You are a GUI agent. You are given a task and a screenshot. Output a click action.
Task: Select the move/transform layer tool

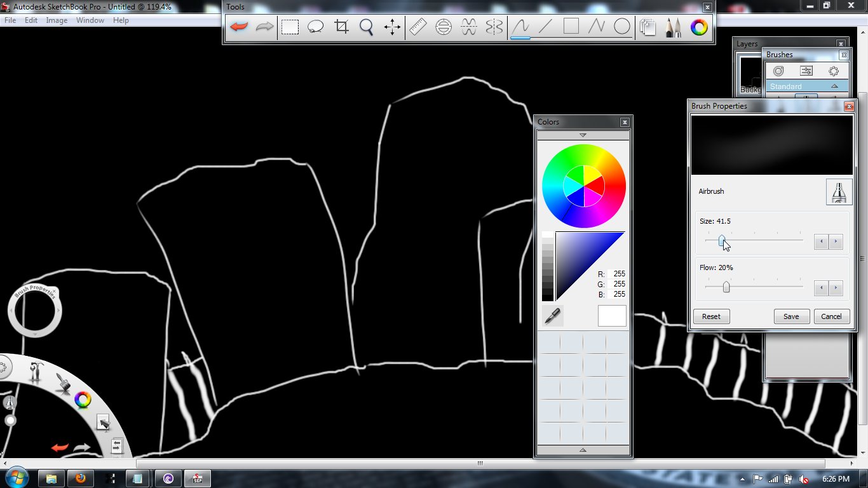click(x=392, y=27)
